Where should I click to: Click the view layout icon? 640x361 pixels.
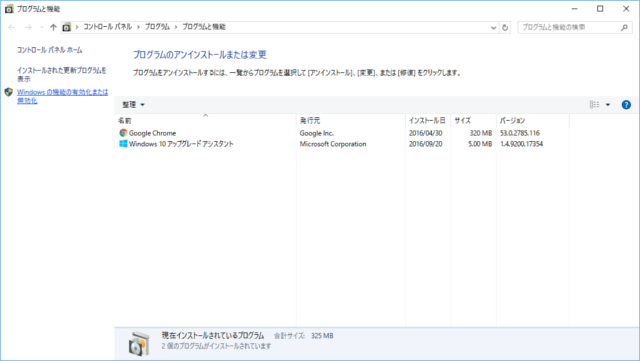[594, 105]
